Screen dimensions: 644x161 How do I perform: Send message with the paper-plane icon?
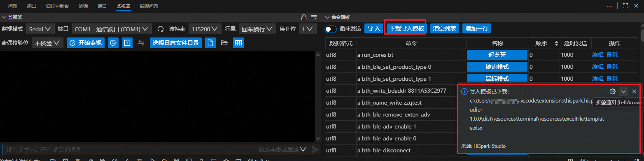tap(315, 149)
